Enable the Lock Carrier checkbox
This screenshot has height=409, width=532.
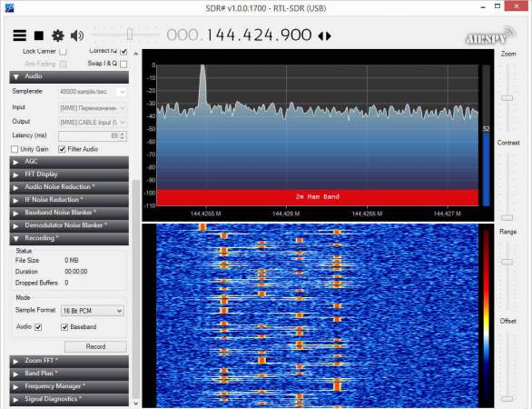[63, 52]
